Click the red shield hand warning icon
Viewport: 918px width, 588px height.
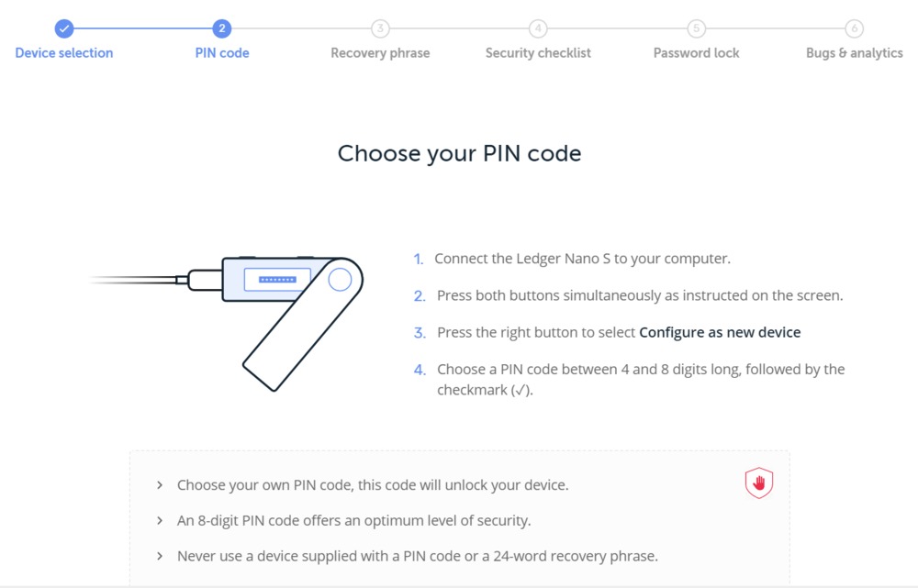coord(759,483)
